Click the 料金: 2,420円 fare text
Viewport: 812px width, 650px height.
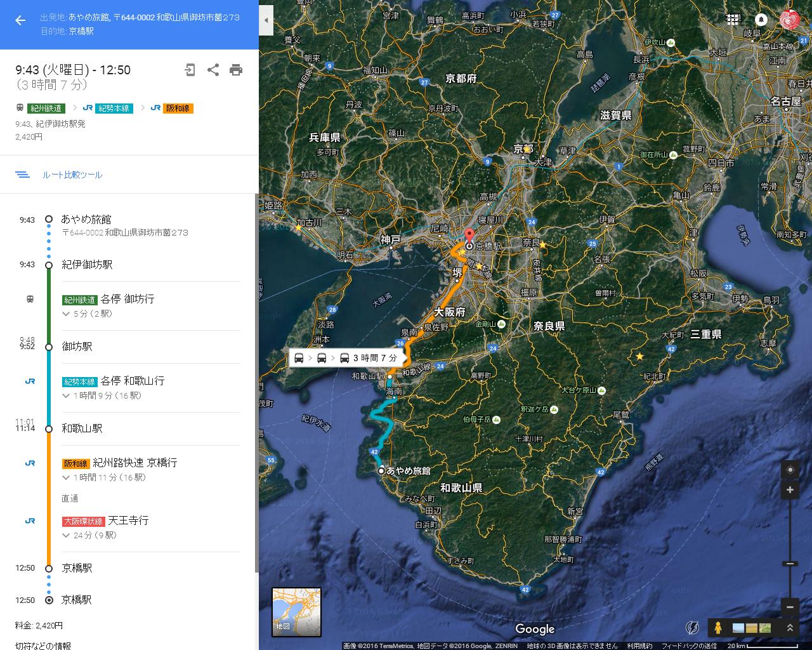(x=39, y=625)
